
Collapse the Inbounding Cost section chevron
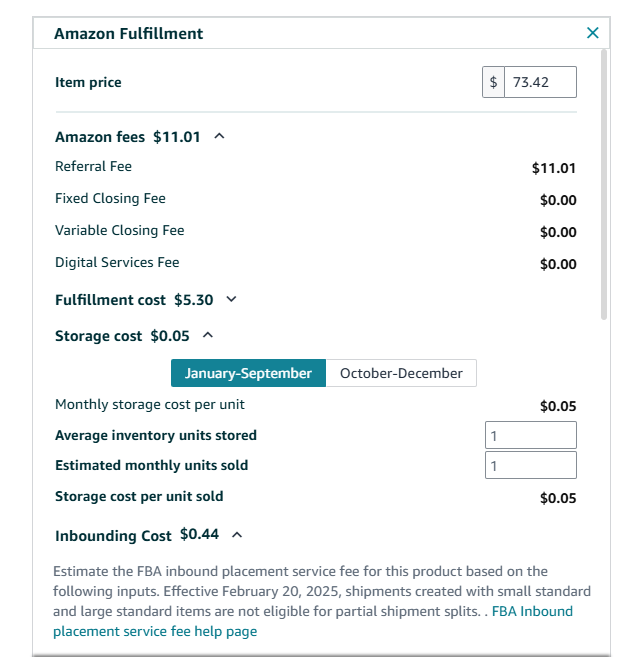click(237, 534)
